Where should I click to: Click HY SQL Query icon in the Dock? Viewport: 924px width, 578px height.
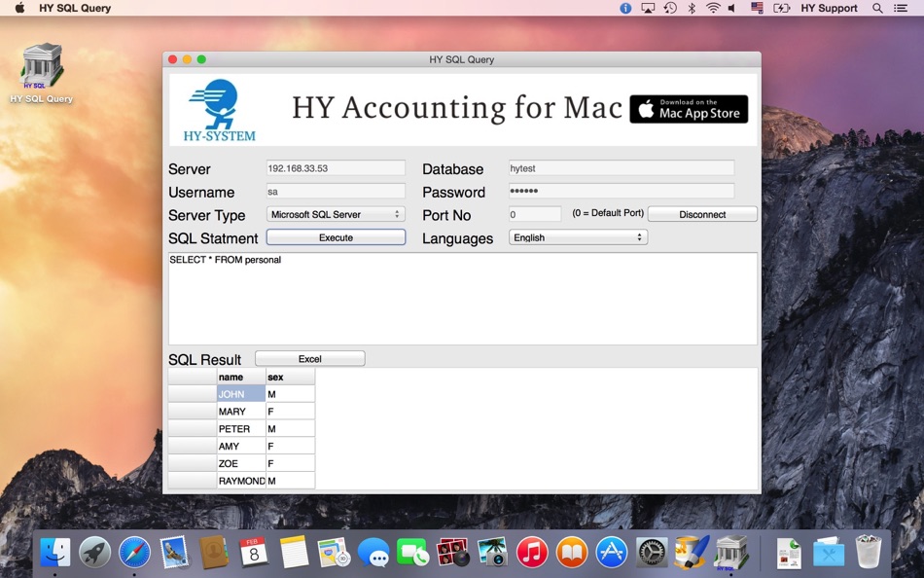pyautogui.click(x=730, y=553)
